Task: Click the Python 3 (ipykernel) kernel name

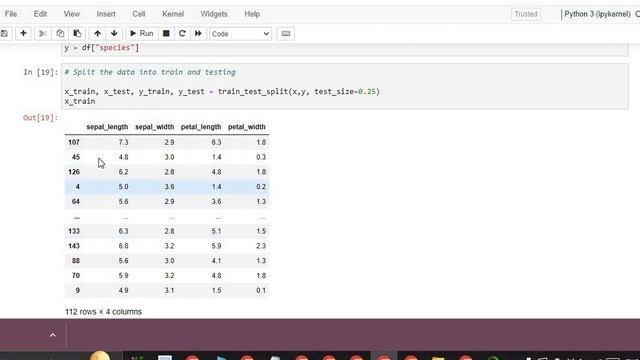Action: pyautogui.click(x=597, y=14)
